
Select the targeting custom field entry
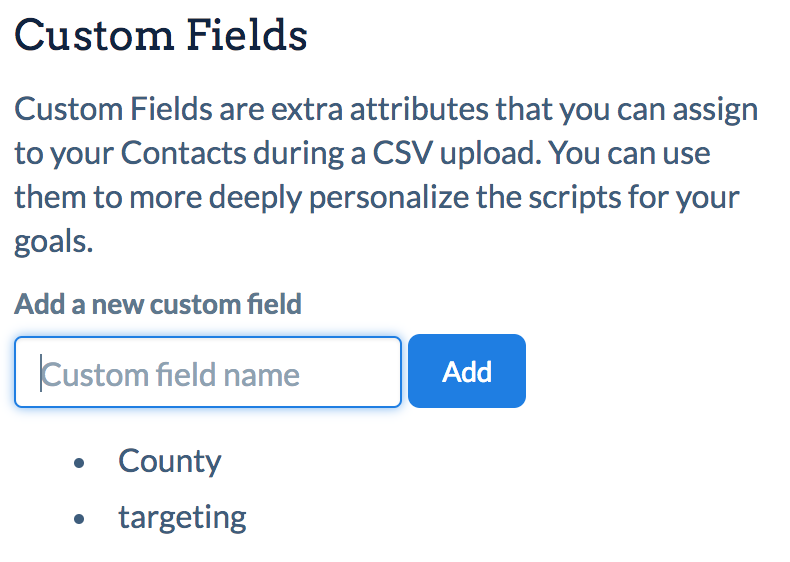point(182,518)
